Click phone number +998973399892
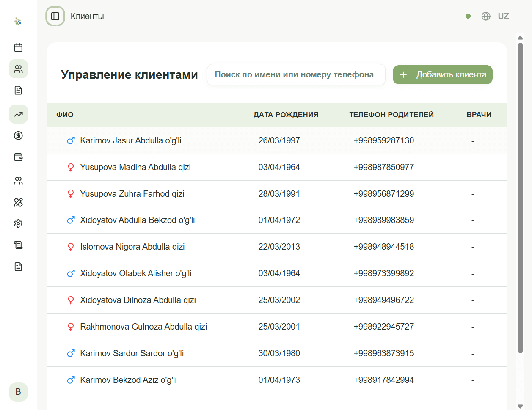532x410 pixels. pyautogui.click(x=384, y=273)
